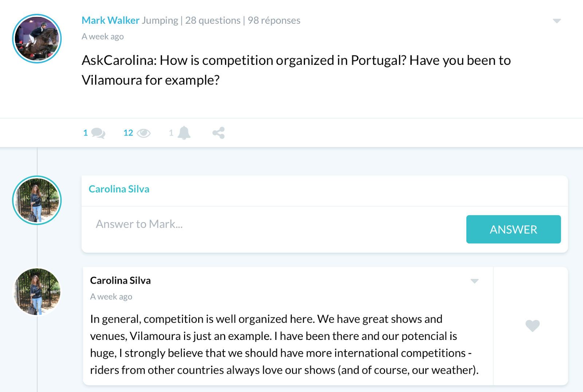
Task: Click the comments speech bubble icon
Action: 98,133
